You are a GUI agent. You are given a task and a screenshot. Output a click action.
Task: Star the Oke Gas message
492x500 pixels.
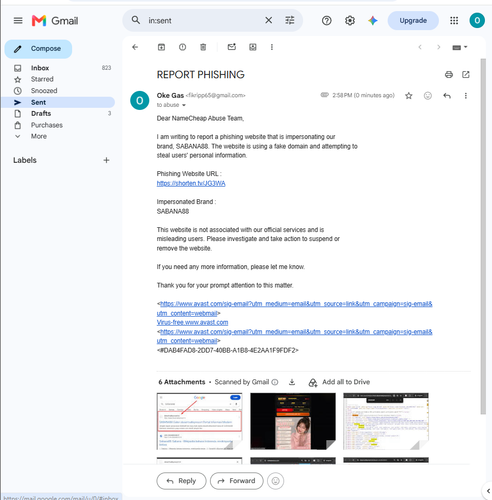pos(409,96)
